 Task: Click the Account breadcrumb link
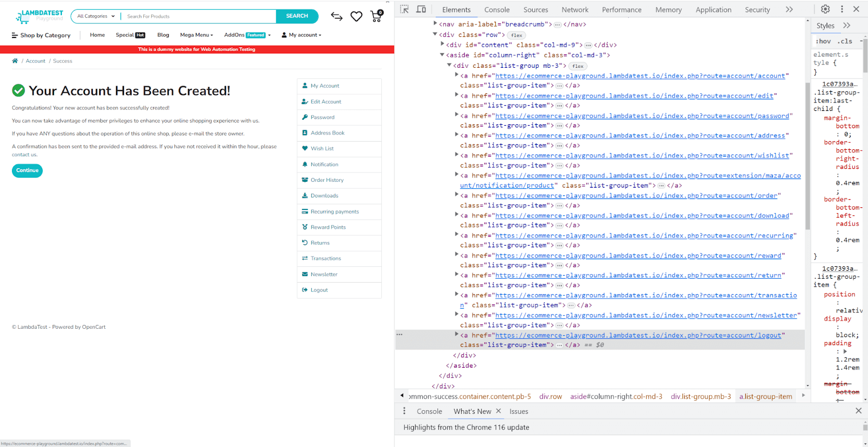[x=36, y=61]
